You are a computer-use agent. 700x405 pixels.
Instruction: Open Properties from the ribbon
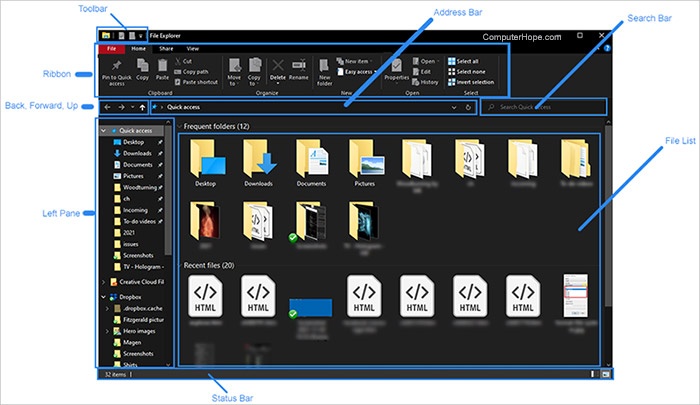(x=396, y=71)
